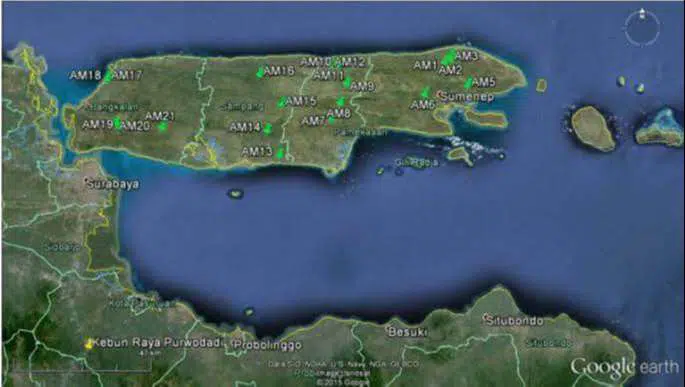Click the AM18 placemark label
Image resolution: width=685 pixels, height=387 pixels.
pos(85,75)
